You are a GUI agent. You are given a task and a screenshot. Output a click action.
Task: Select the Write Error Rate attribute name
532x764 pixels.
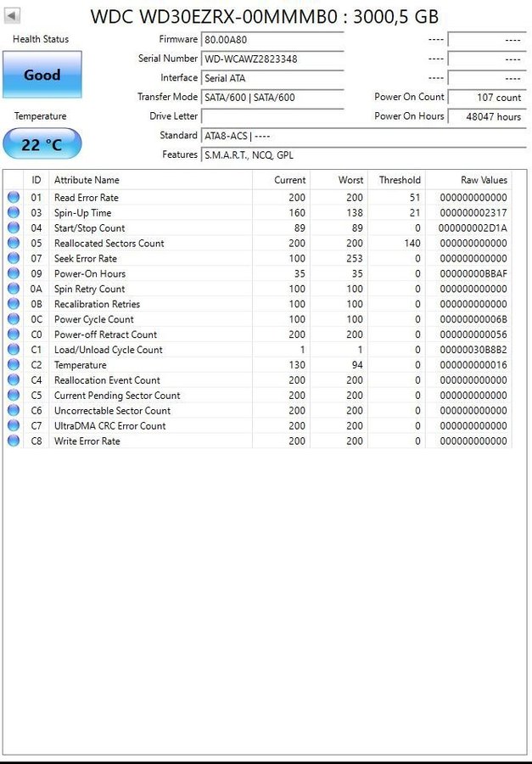pos(87,441)
